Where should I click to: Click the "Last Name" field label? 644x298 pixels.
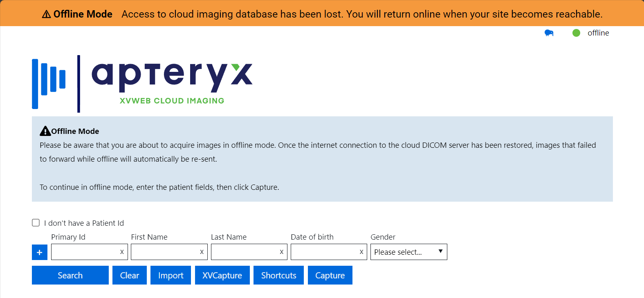point(229,237)
